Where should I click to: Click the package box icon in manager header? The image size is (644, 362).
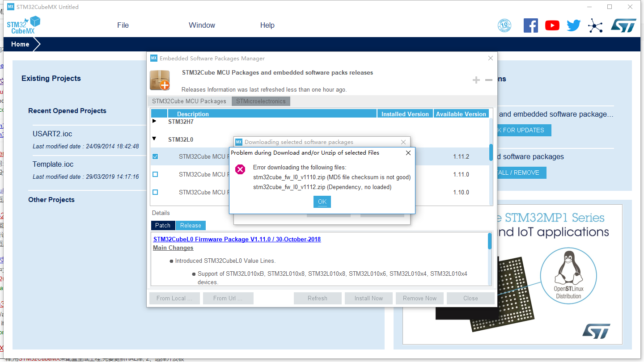click(160, 80)
